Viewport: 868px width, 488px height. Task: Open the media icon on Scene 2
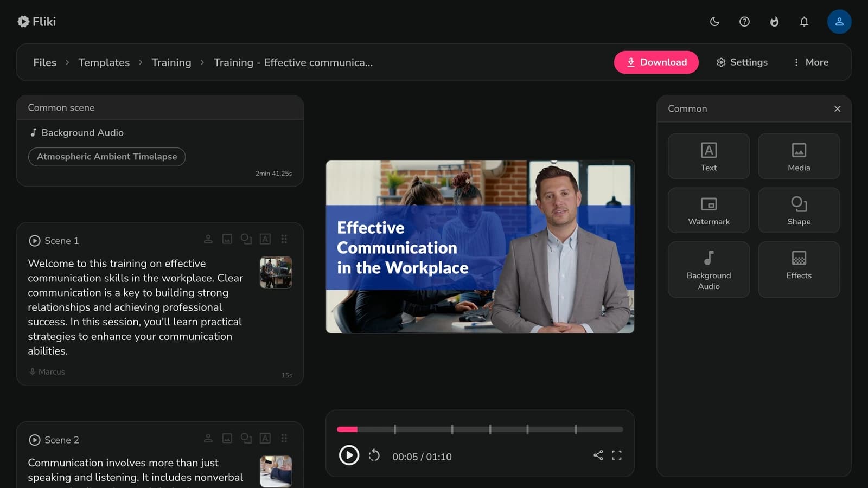[x=227, y=438]
